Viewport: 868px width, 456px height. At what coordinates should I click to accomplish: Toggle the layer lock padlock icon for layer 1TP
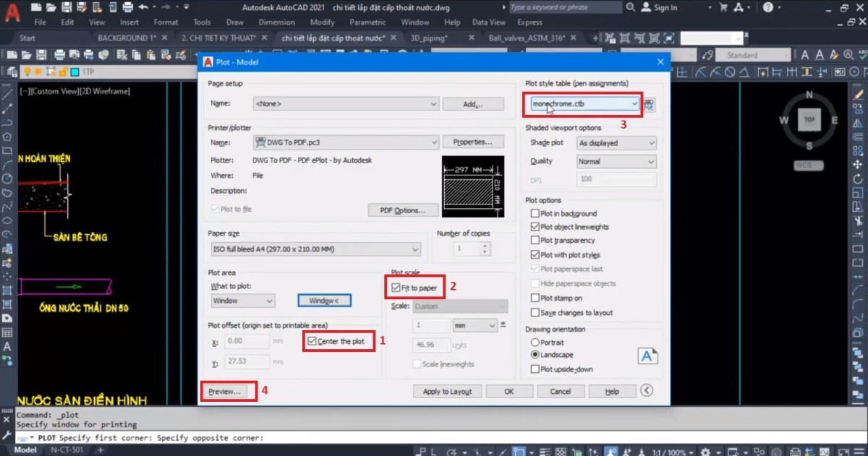point(64,71)
